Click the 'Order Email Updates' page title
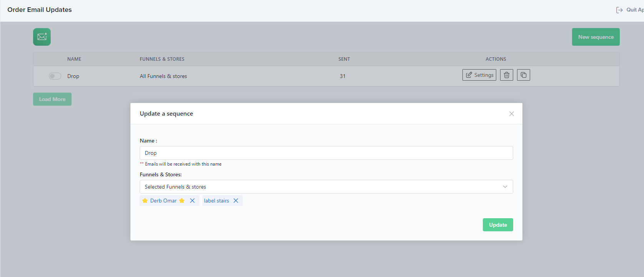644x277 pixels. pyautogui.click(x=40, y=10)
